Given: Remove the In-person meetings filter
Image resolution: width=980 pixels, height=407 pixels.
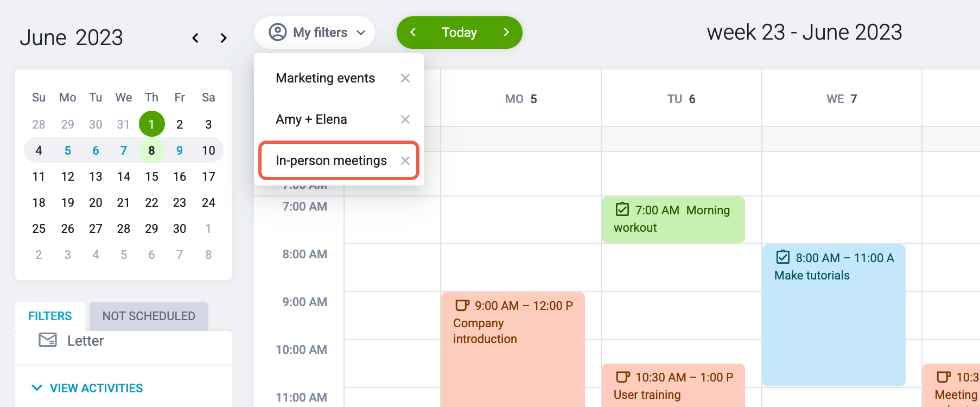Looking at the screenshot, I should [x=405, y=161].
